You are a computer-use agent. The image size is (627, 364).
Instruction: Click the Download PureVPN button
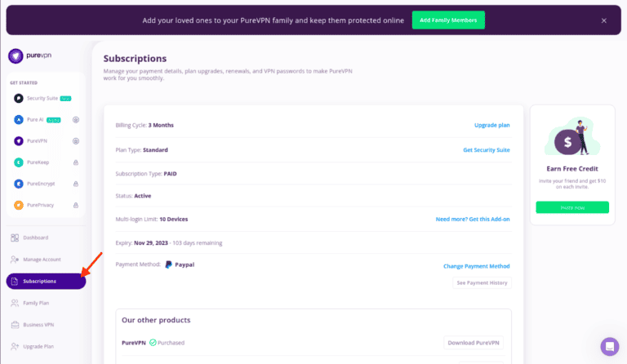[x=474, y=343]
